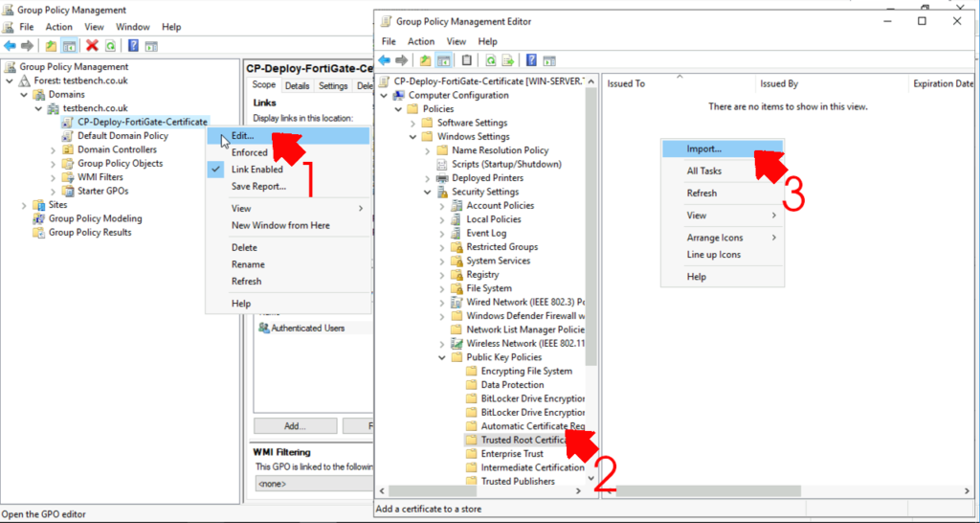Click clipboard Paste icon in Editor toolbar
Image resolution: width=980 pixels, height=523 pixels.
pyautogui.click(x=466, y=60)
